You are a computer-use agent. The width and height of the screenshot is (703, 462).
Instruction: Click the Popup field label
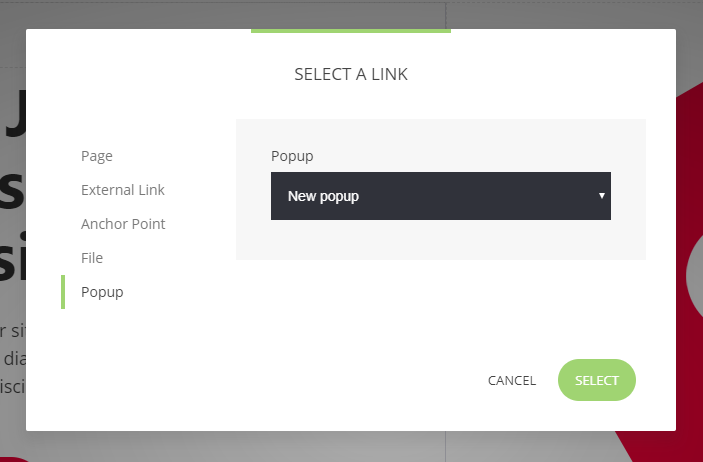292,156
